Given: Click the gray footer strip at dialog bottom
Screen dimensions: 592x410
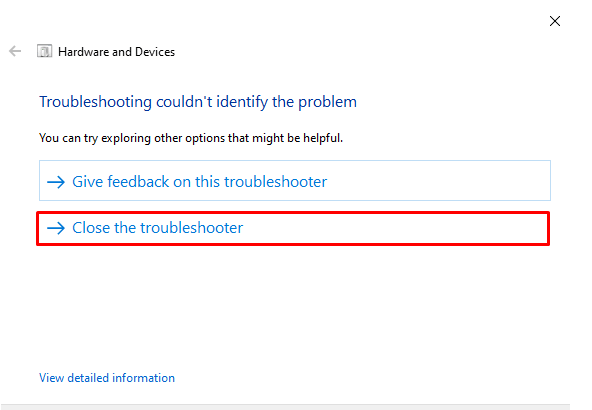Looking at the screenshot, I should click(285, 407).
